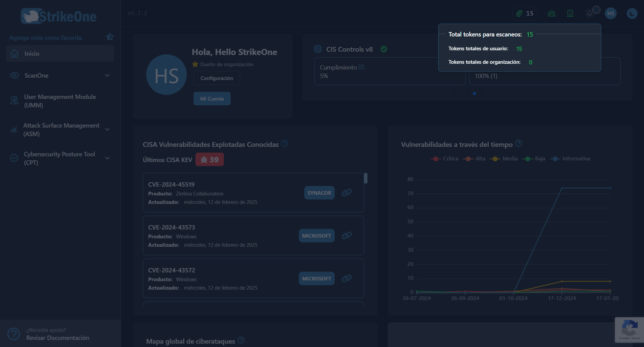Toggle the Crítica series in the chart legend
Image resolution: width=644 pixels, height=347 pixels.
point(444,159)
